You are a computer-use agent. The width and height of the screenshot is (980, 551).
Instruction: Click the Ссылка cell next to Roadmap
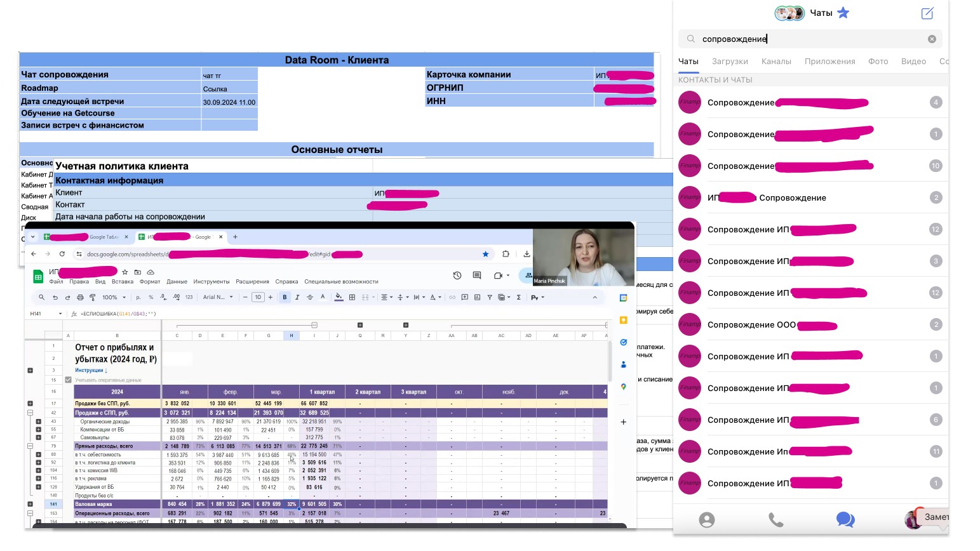pos(229,89)
